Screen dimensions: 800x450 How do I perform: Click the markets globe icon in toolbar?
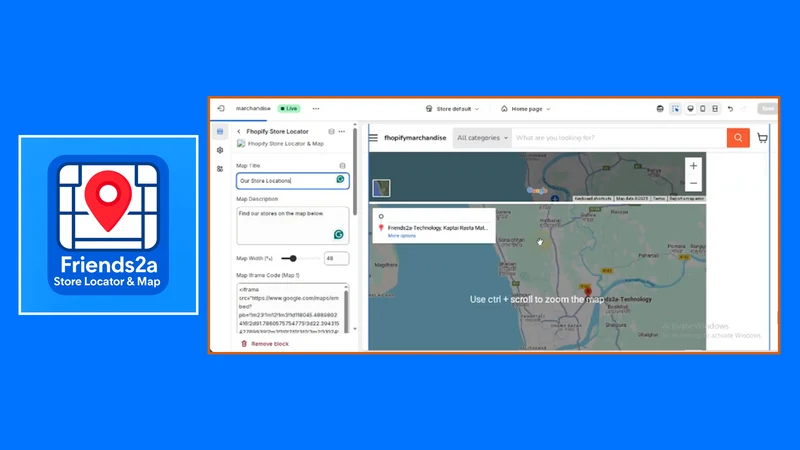tap(660, 109)
